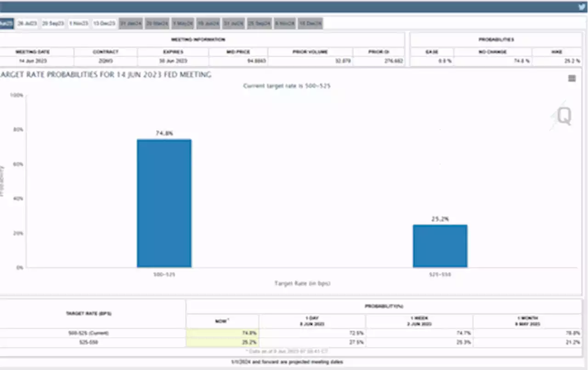
Task: Select the 6 Nov24 meeting tab
Action: pos(285,23)
